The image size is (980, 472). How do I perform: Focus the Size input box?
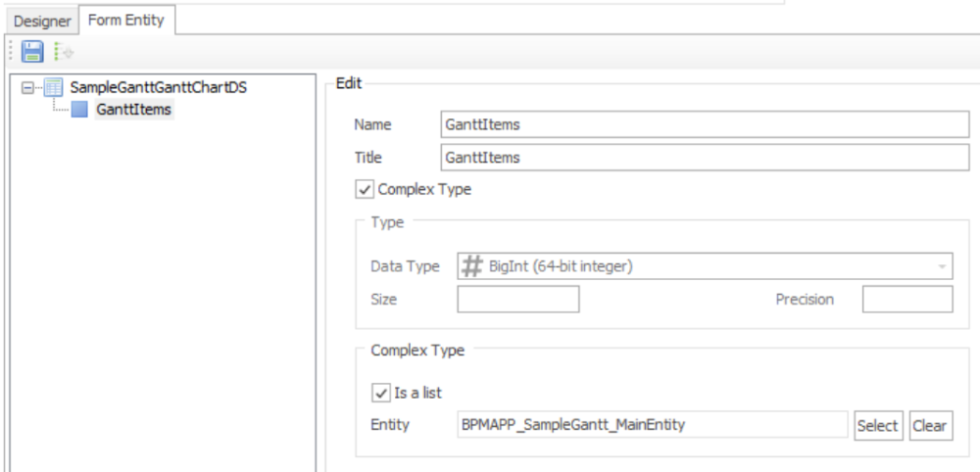point(517,300)
